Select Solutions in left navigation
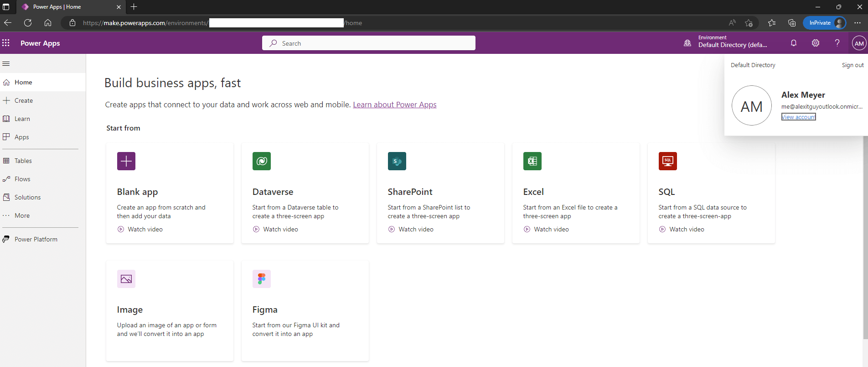868x367 pixels. [x=43, y=197]
